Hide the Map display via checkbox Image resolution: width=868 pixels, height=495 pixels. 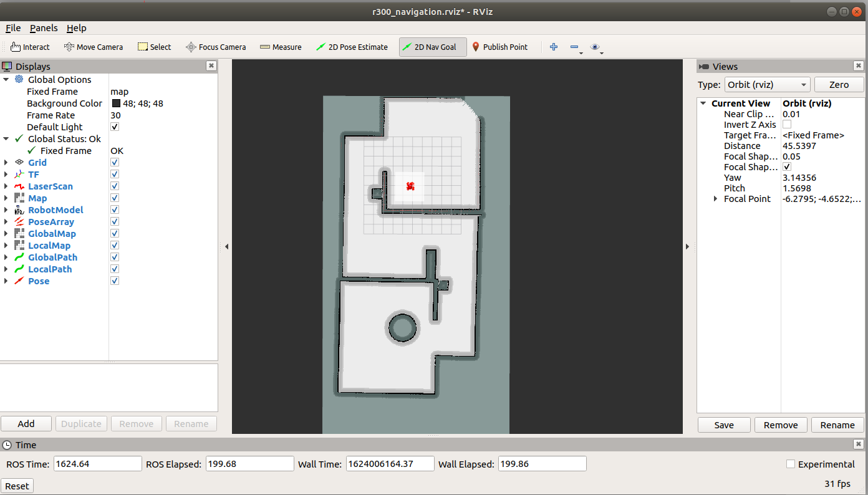tap(115, 198)
